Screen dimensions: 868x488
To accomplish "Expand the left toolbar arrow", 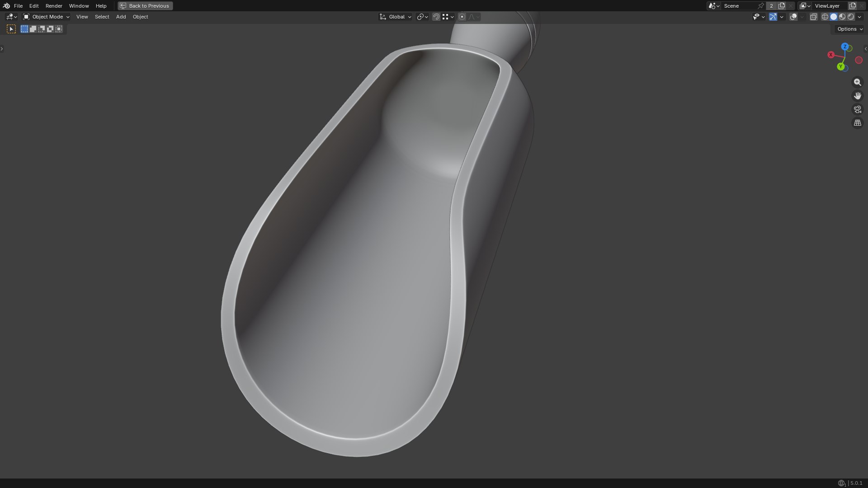I will tap(2, 49).
